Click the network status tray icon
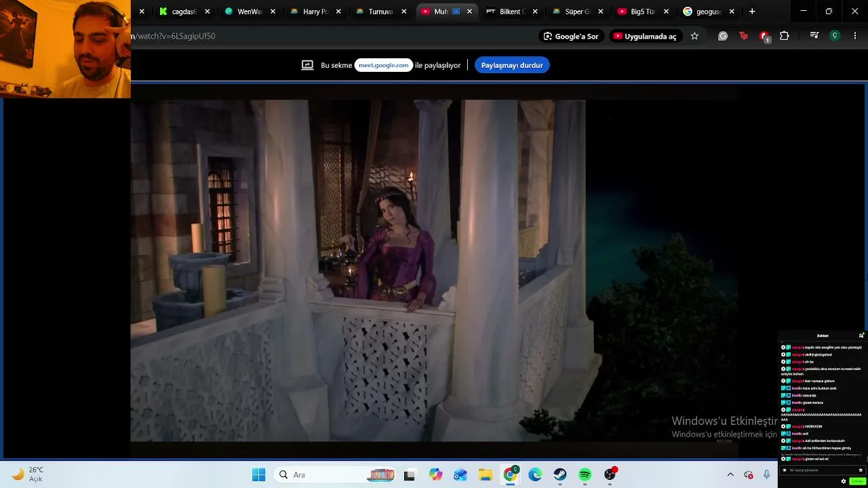 click(749, 475)
